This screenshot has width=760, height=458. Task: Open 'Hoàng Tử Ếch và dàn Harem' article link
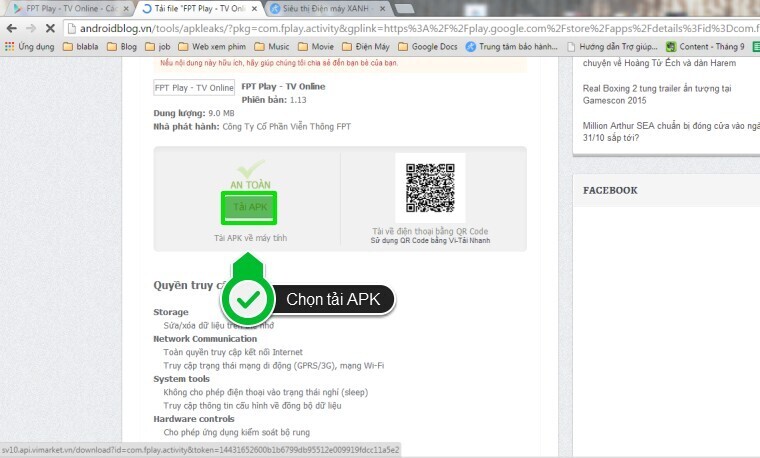[659, 63]
